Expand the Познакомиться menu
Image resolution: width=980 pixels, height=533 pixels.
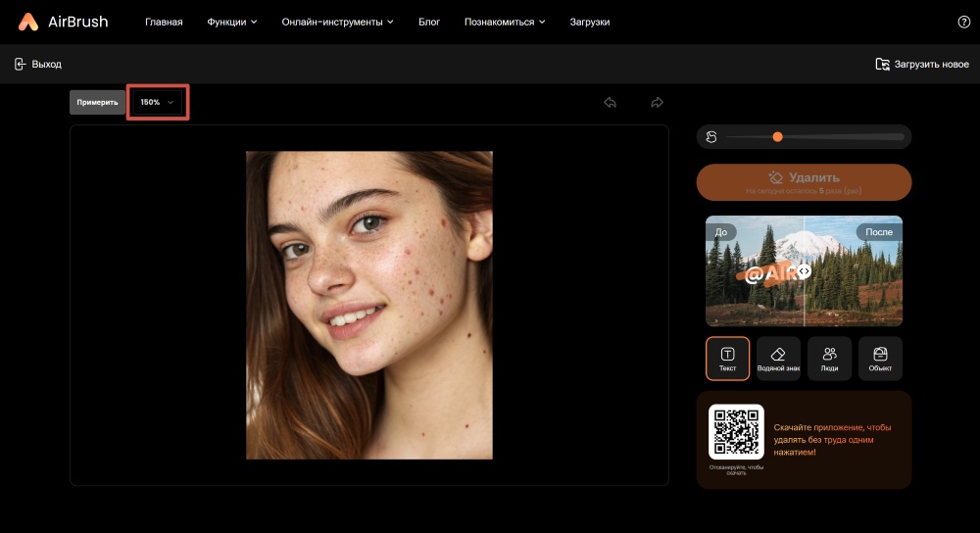pyautogui.click(x=505, y=22)
